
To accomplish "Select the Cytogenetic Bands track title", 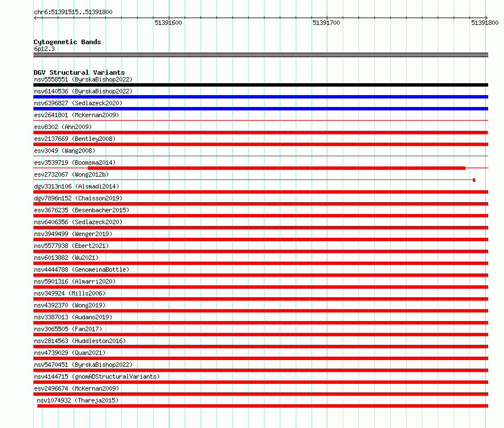I will tap(67, 42).
